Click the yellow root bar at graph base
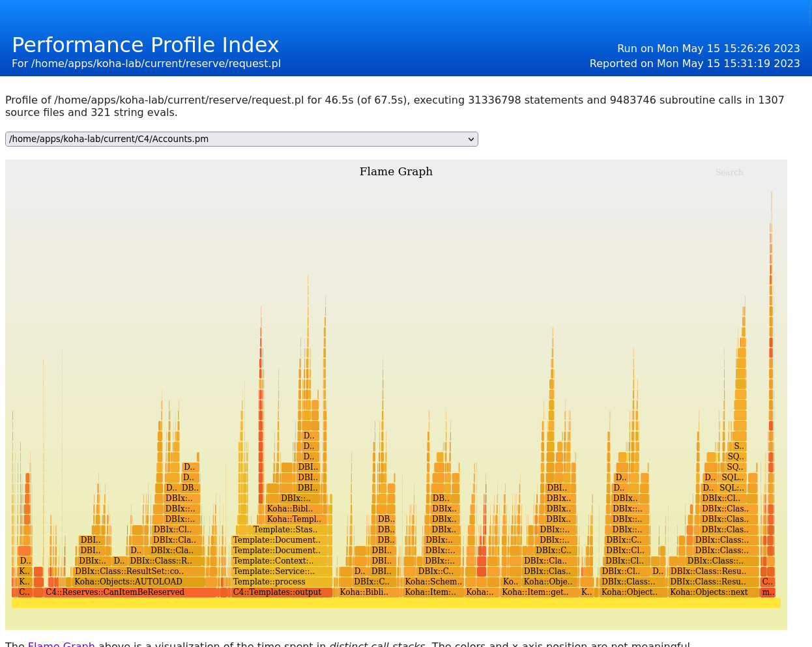The image size is (812, 647). click(396, 603)
